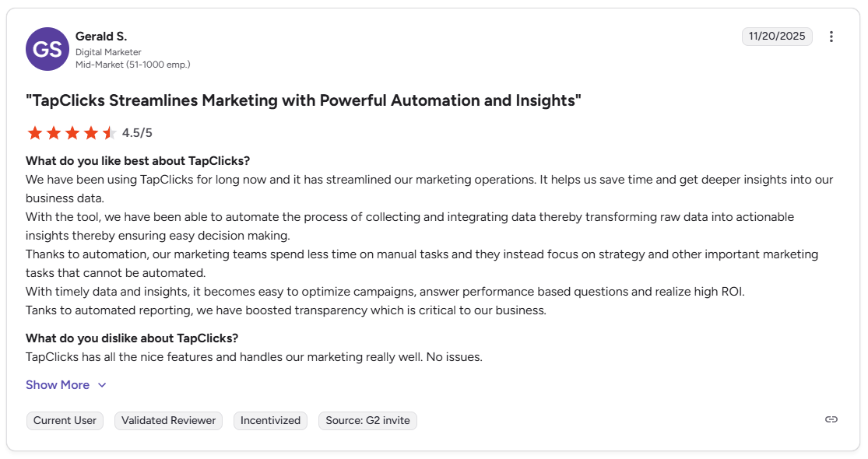Open Gerald S.'s reviewer profile
The image size is (868, 459).
102,36
